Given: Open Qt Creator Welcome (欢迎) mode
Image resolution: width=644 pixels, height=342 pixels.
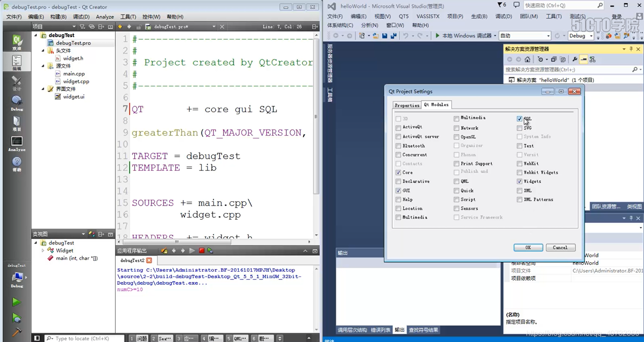Looking at the screenshot, I should [17, 42].
